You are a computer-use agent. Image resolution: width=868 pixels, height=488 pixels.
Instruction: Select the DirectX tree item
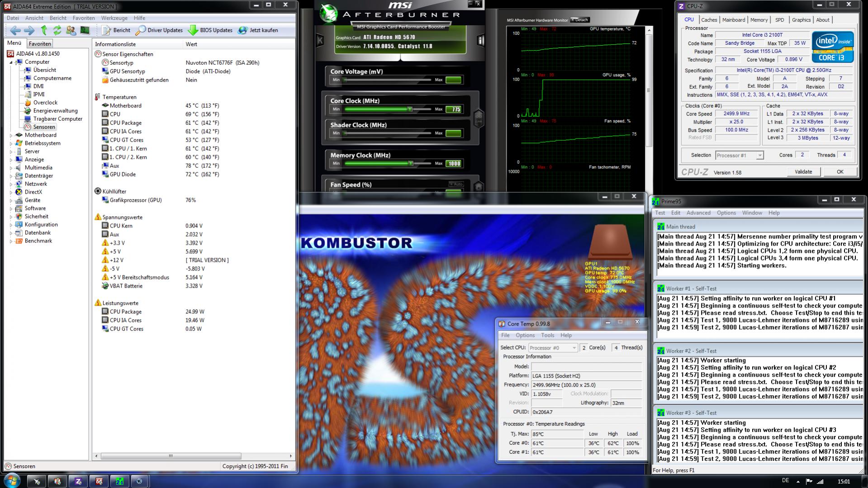point(33,192)
